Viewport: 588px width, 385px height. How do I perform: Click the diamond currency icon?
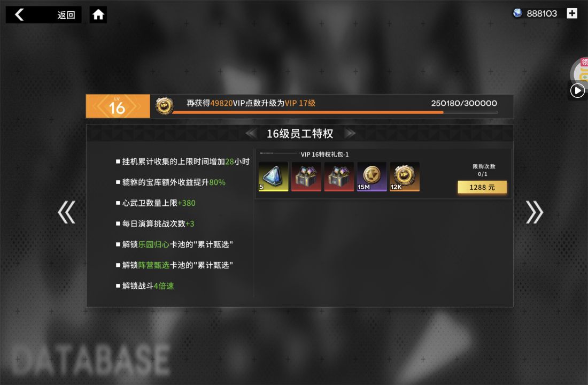coord(517,13)
